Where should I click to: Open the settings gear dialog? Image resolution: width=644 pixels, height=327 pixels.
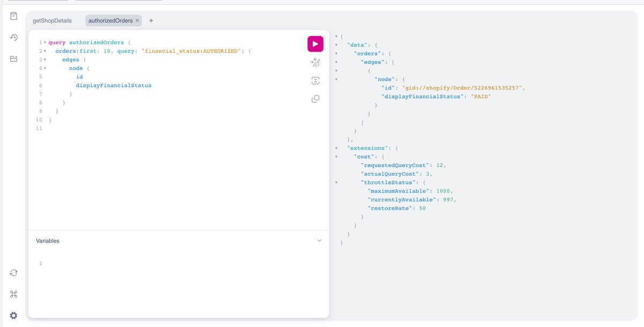(x=14, y=315)
